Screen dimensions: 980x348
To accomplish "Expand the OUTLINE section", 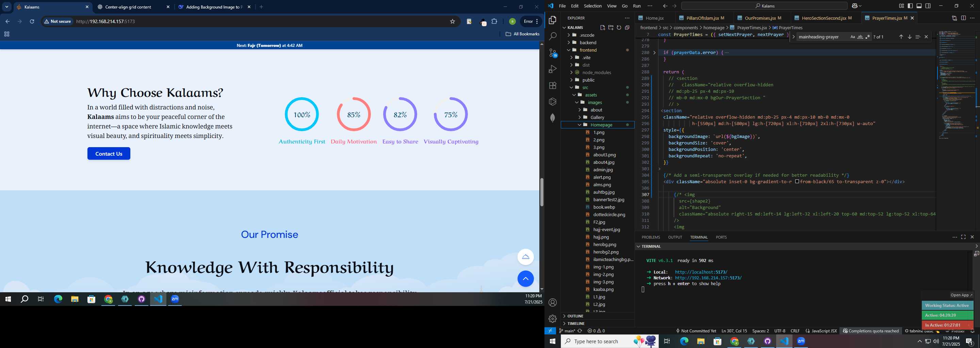I will pyautogui.click(x=597, y=316).
